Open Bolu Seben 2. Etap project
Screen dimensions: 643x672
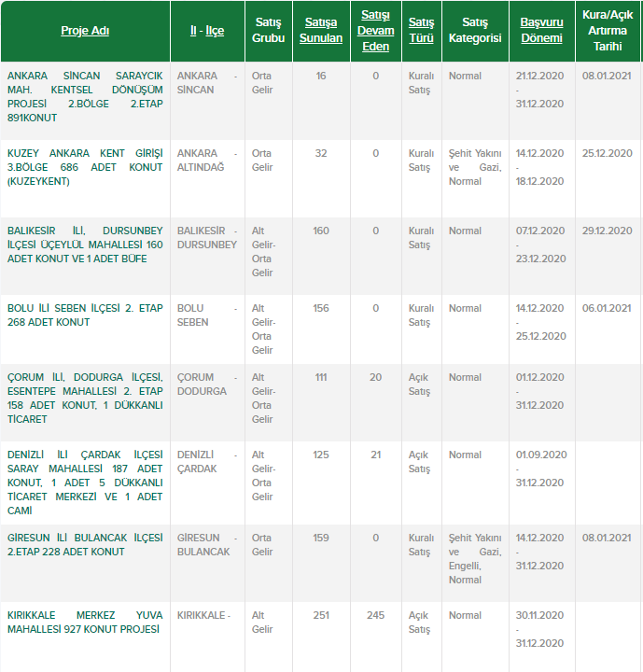(85, 315)
